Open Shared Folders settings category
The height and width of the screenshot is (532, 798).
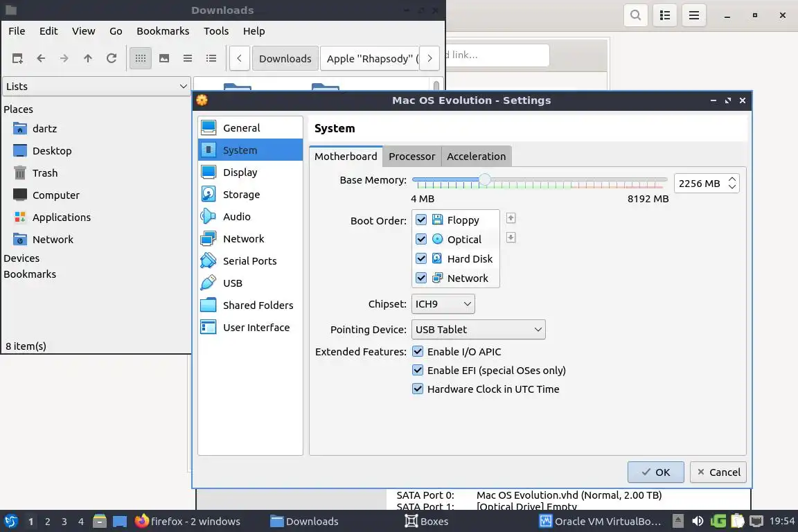point(250,305)
